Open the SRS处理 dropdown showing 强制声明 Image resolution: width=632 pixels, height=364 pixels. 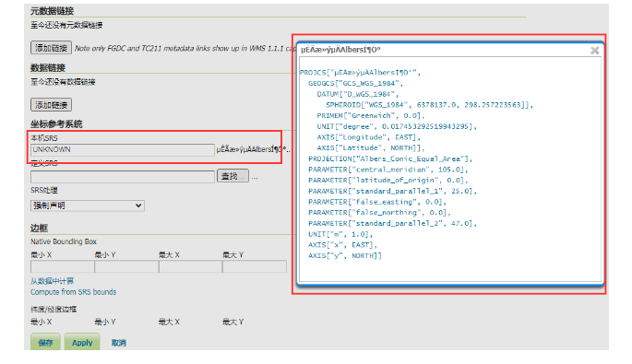pyautogui.click(x=88, y=205)
